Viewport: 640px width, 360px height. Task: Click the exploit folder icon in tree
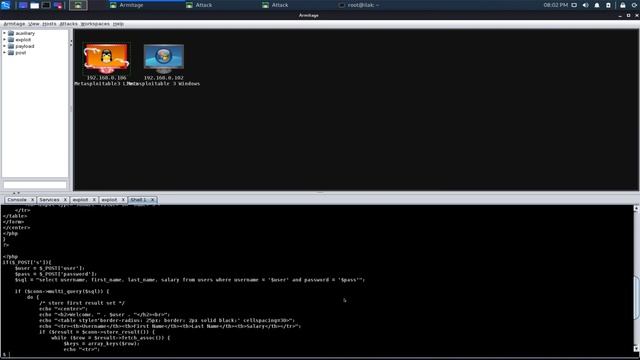[11, 40]
